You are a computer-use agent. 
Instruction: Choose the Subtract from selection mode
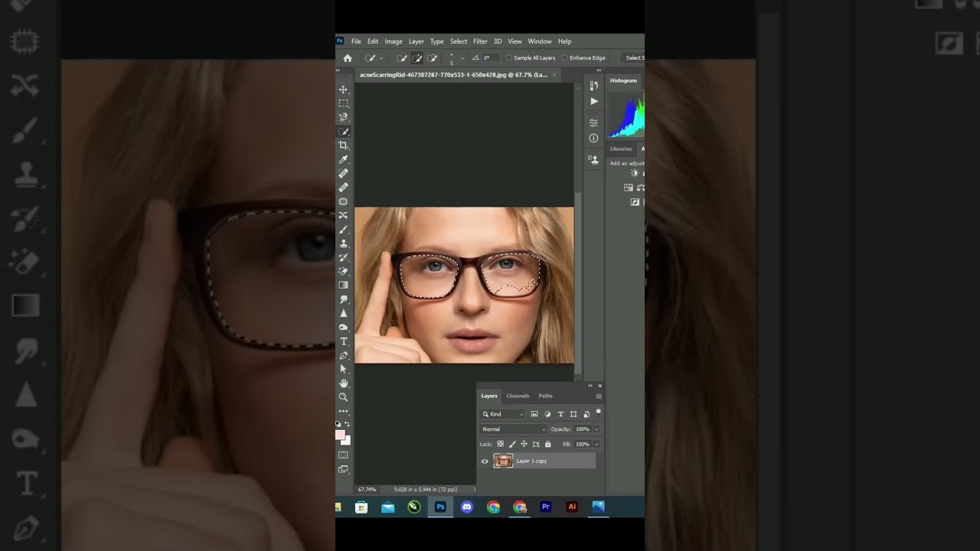coord(433,58)
